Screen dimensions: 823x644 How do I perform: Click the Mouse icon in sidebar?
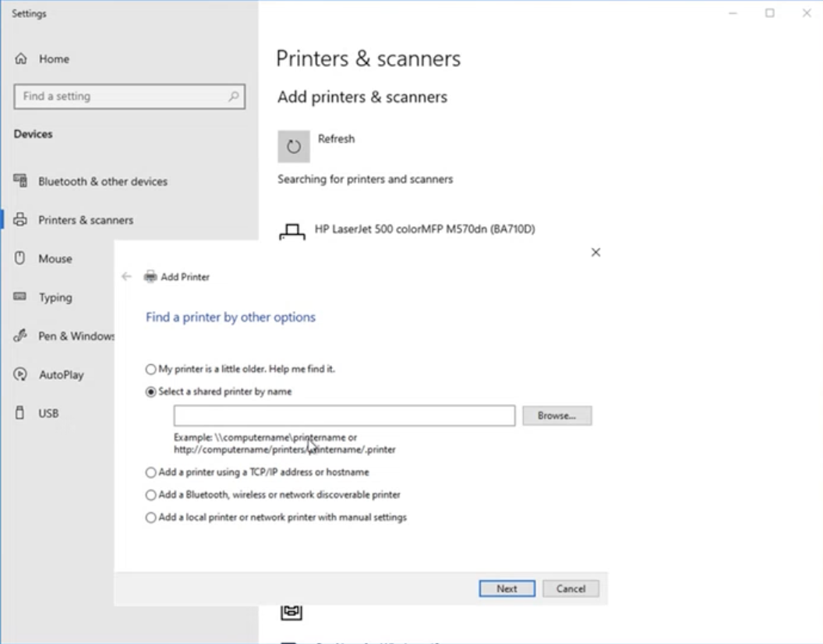21,258
